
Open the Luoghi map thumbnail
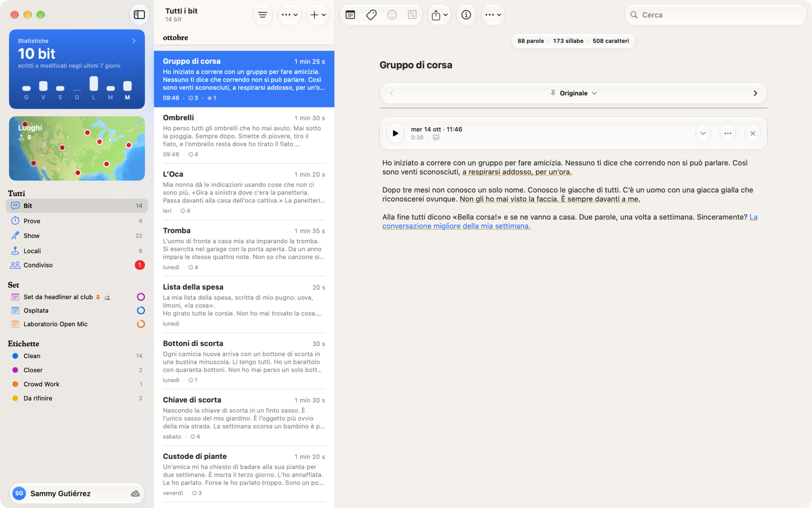tap(77, 149)
